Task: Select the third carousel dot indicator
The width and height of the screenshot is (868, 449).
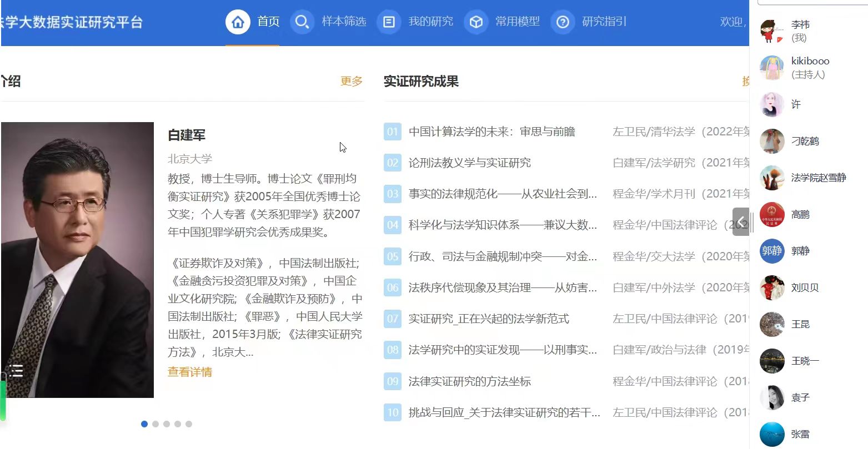Action: pyautogui.click(x=167, y=424)
